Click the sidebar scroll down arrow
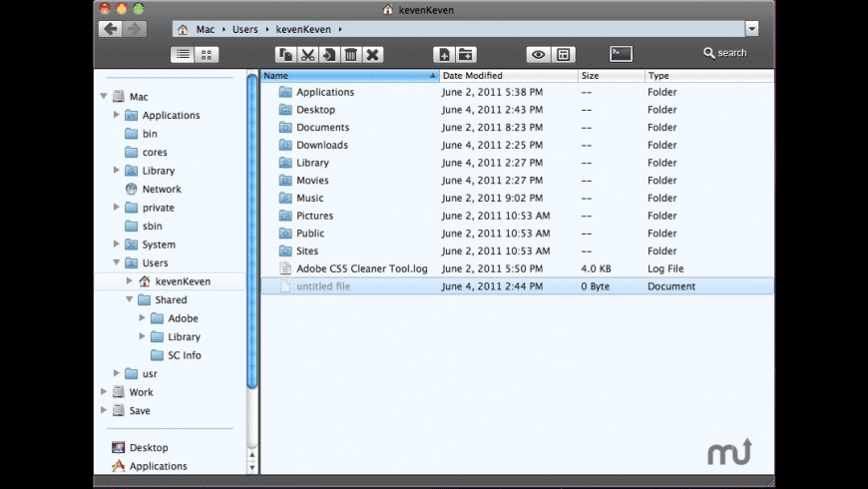The image size is (868, 489). point(252,467)
